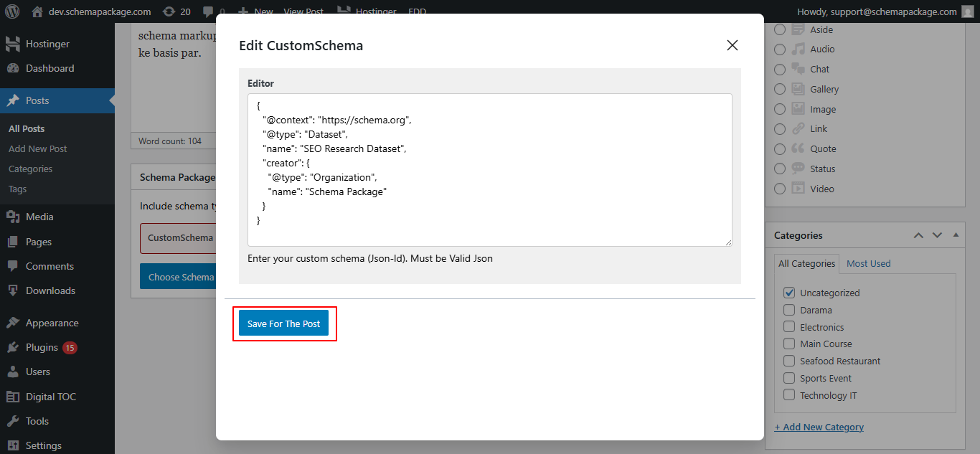Close the Edit CustomSchema dialog
Image resolution: width=980 pixels, height=454 pixels.
pyautogui.click(x=732, y=45)
